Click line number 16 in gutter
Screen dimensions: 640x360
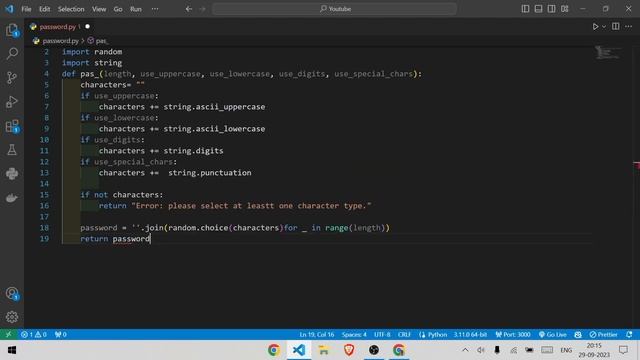(44, 206)
